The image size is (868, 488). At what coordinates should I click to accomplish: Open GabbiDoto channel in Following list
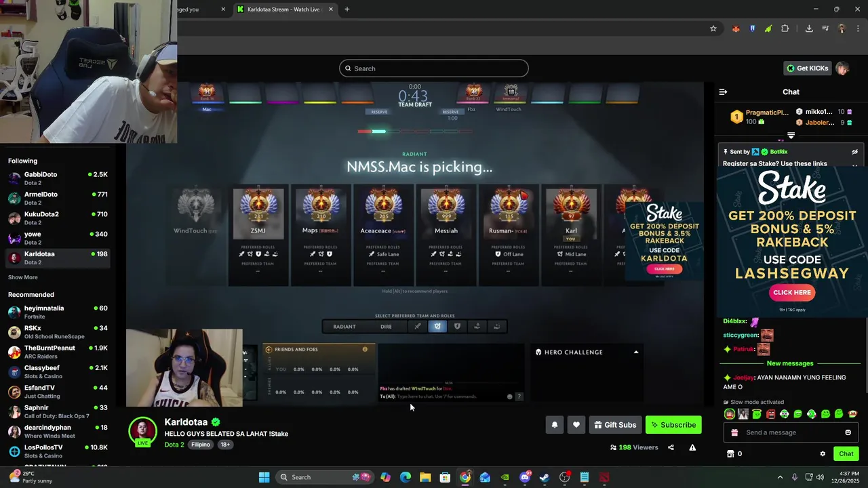[58, 178]
